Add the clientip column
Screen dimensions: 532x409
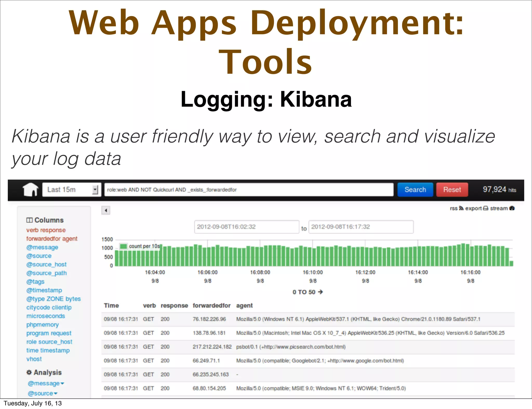coord(62,308)
